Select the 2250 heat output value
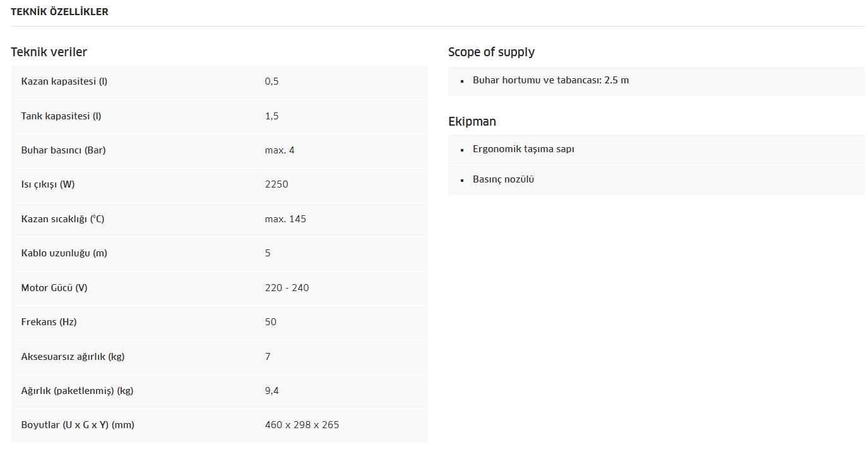The height and width of the screenshot is (454, 868). [x=276, y=184]
